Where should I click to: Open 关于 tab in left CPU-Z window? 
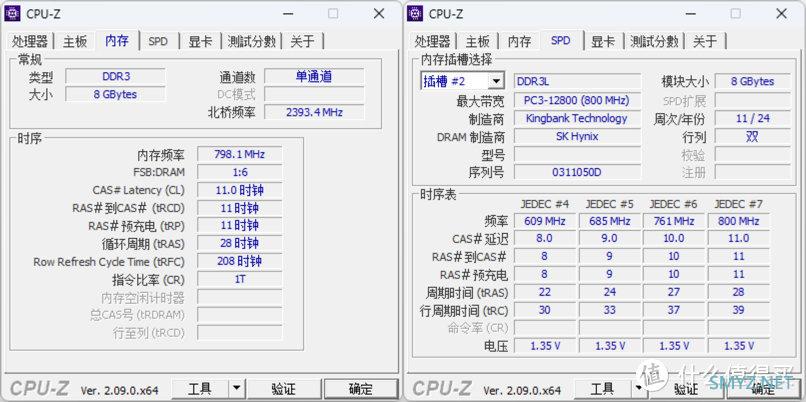[303, 42]
